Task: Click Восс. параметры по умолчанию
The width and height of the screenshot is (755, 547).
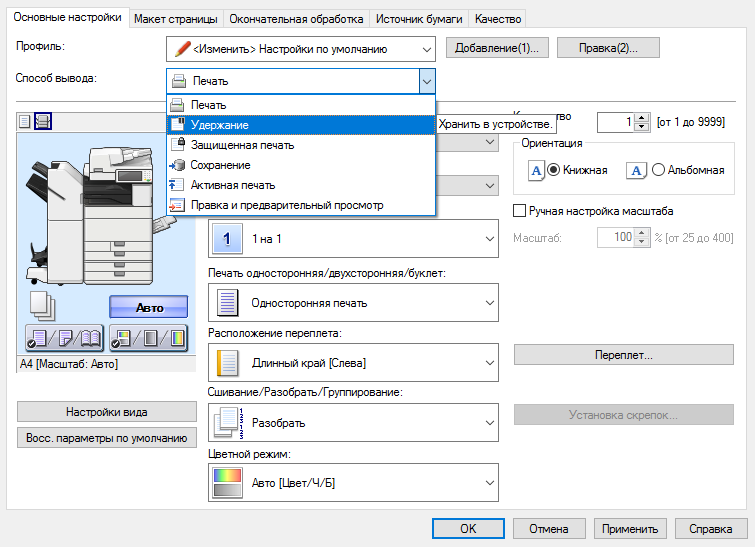Action: tap(107, 438)
